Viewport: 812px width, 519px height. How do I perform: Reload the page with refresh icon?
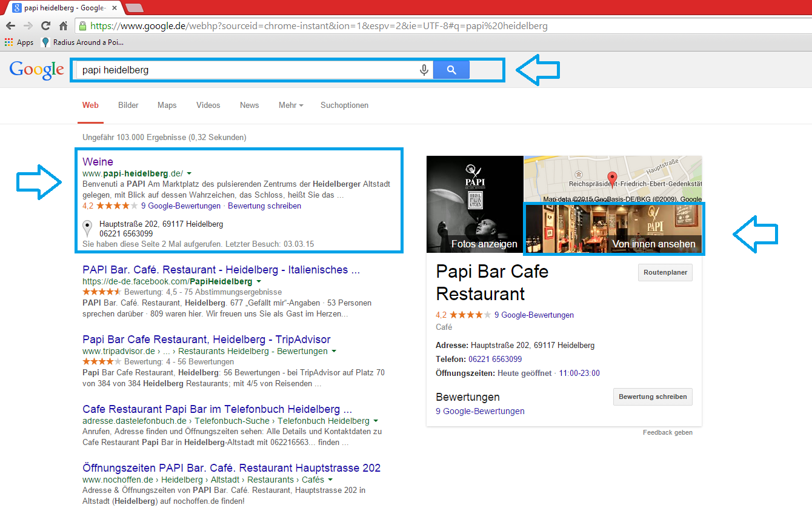point(45,26)
